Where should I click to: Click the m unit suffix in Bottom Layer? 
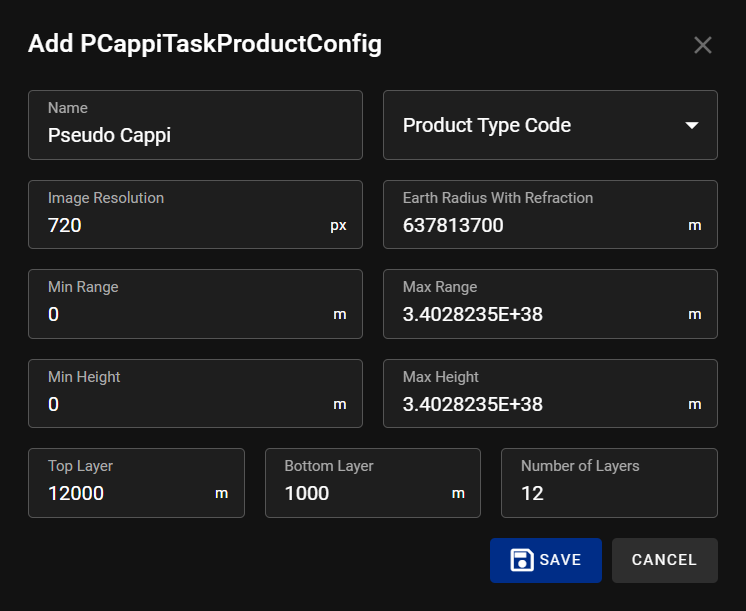point(458,493)
